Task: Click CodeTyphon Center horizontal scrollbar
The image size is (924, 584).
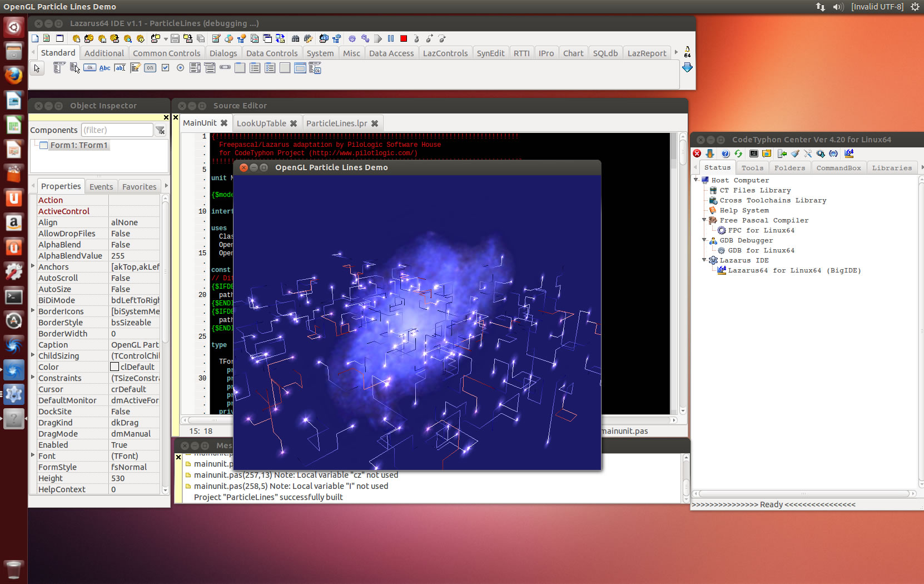Action: [x=805, y=493]
